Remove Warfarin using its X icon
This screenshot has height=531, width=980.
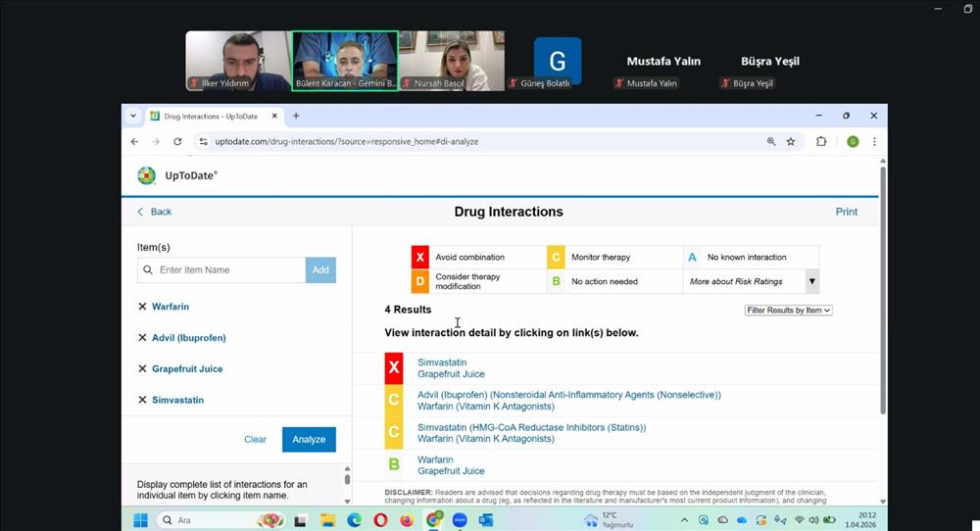[x=143, y=307]
